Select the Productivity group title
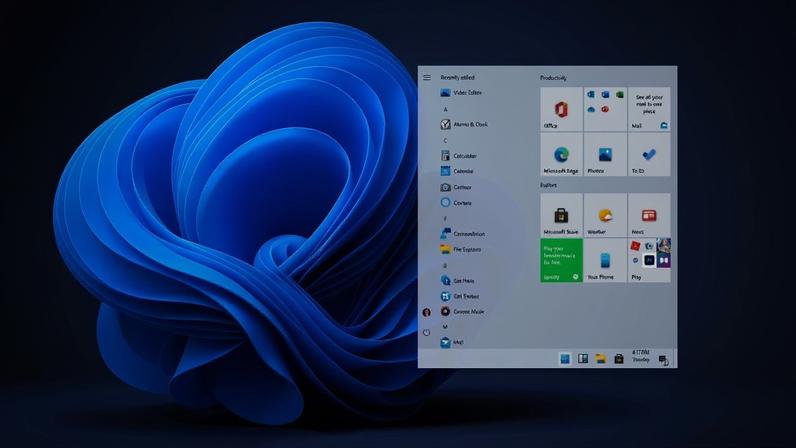This screenshot has height=448, width=796. pyautogui.click(x=553, y=78)
